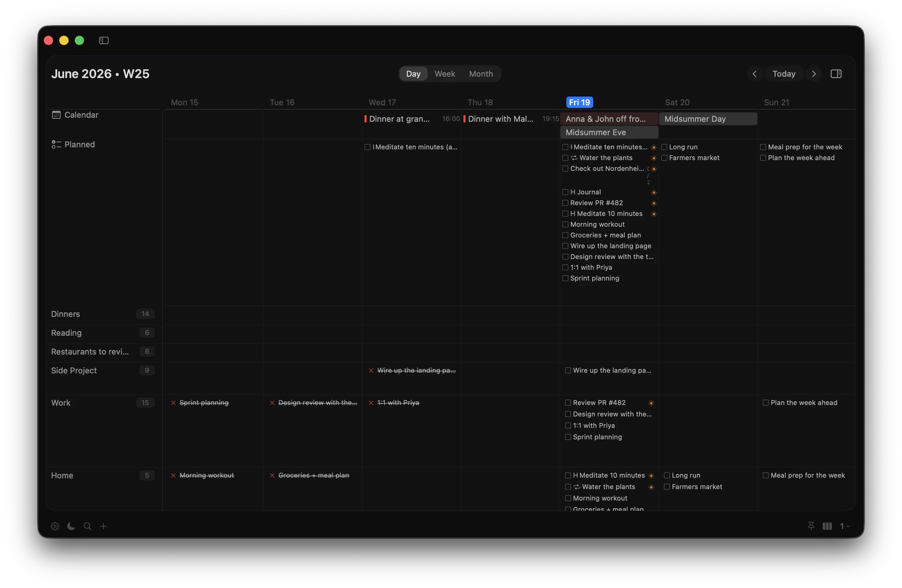Screen dimensions: 902x588
Task: Select the Sat 20 day header
Action: click(677, 102)
